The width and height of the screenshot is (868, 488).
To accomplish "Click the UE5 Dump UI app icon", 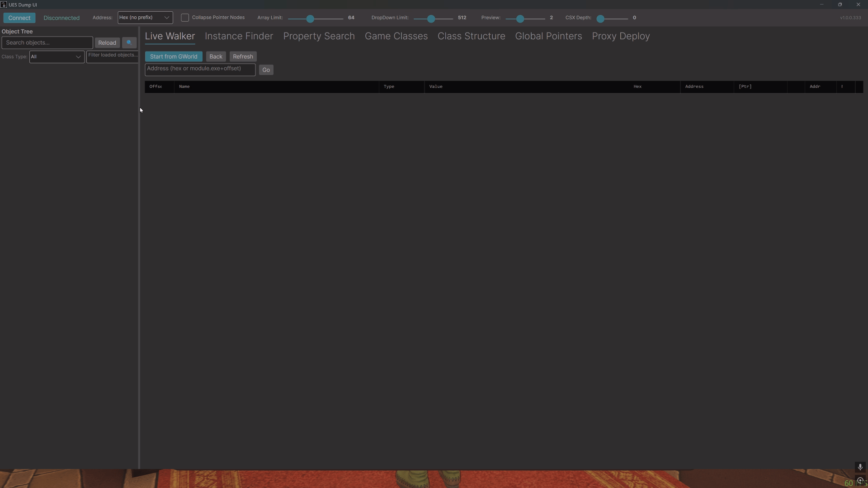I will pos(4,5).
